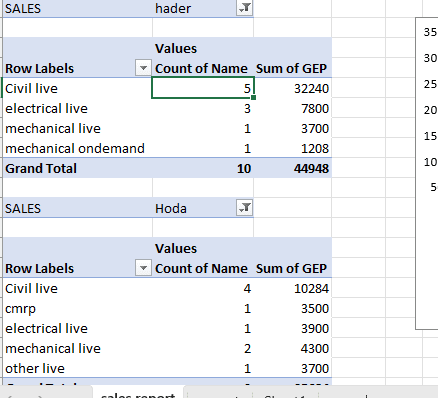Open the SALES filter dropdown for hader

(245, 8)
